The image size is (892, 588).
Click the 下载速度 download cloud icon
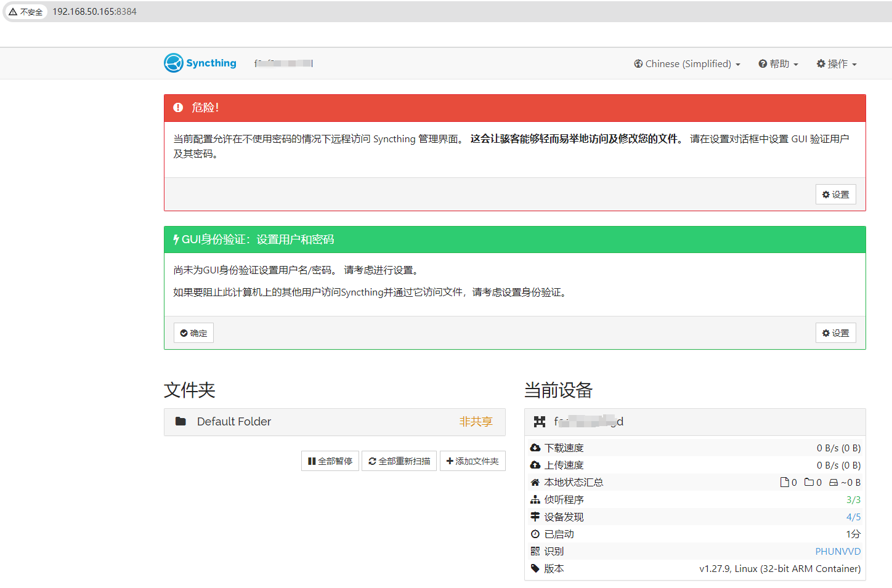pyautogui.click(x=535, y=448)
